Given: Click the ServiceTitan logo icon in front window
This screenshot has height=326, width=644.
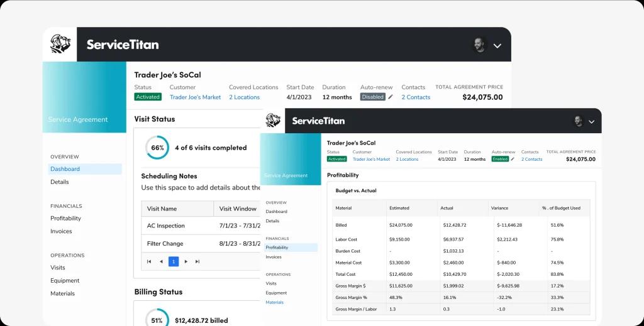Looking at the screenshot, I should pyautogui.click(x=273, y=121).
